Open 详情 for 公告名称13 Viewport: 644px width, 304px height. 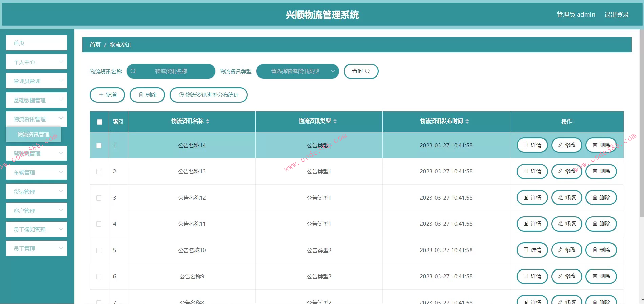click(x=532, y=171)
